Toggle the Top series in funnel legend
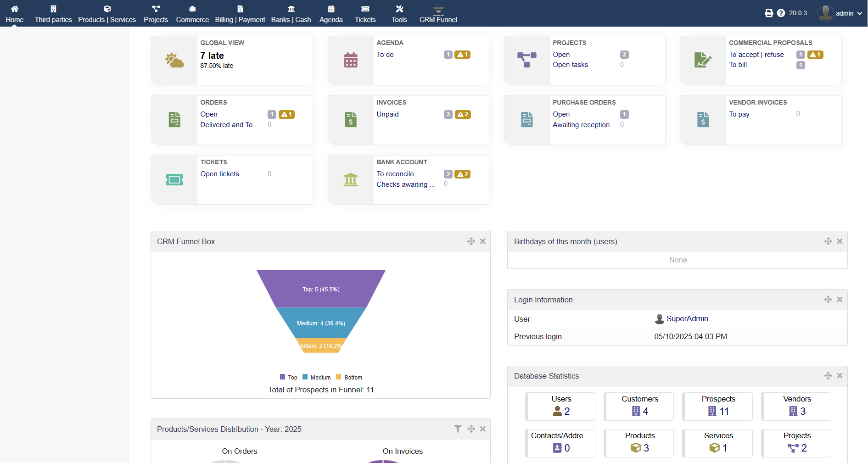 289,377
